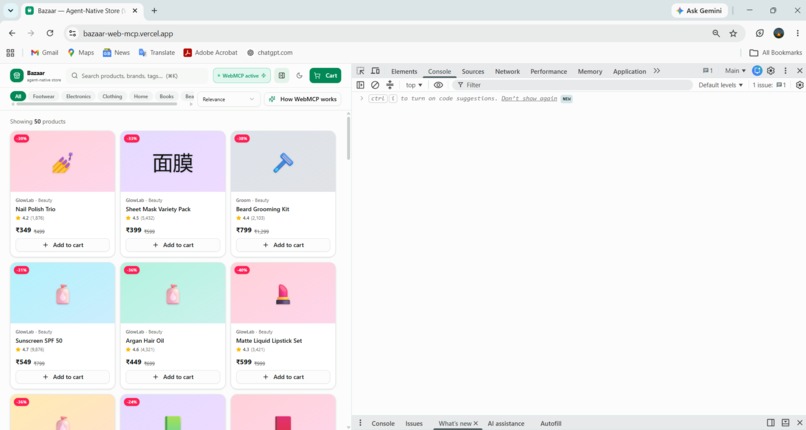806x430 pixels.
Task: Select the drawer Issues tab
Action: [x=414, y=423]
